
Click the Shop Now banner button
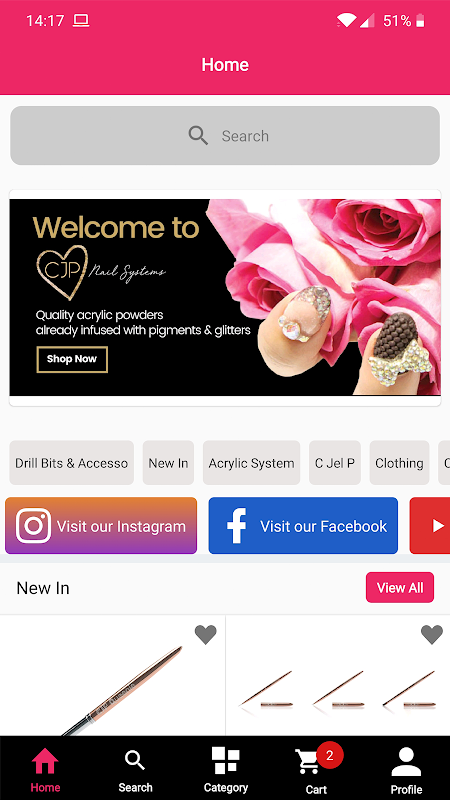[x=72, y=359]
